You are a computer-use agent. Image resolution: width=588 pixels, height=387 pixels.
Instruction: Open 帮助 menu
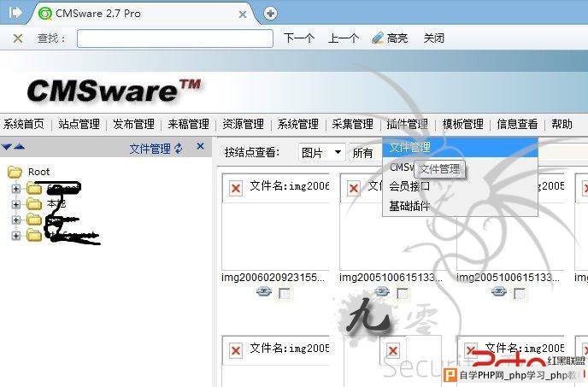pyautogui.click(x=562, y=124)
